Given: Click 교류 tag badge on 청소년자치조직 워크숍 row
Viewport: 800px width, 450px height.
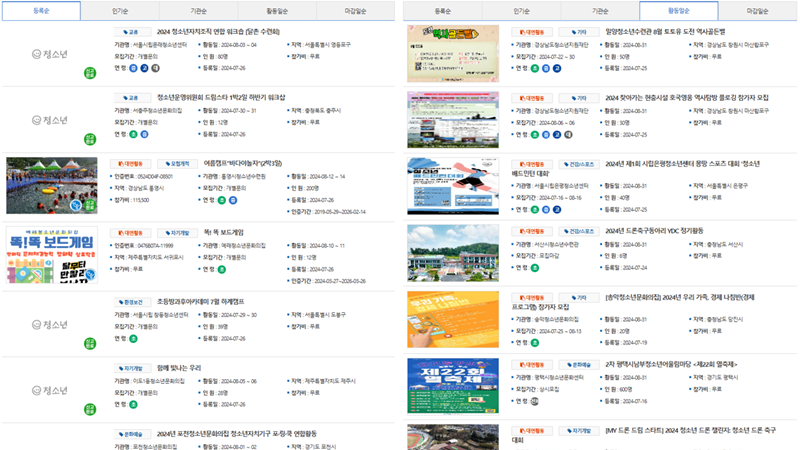Looking at the screenshot, I should pos(133,32).
